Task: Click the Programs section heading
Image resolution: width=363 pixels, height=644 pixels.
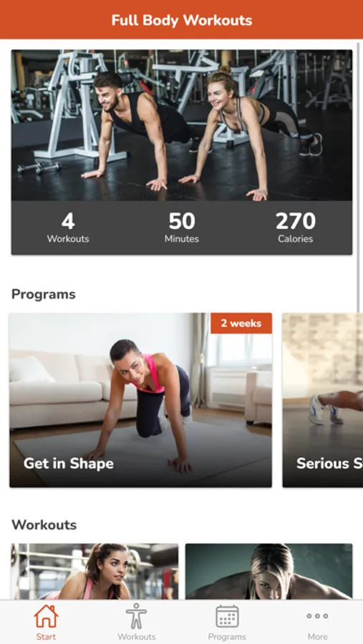Action: pyautogui.click(x=44, y=295)
